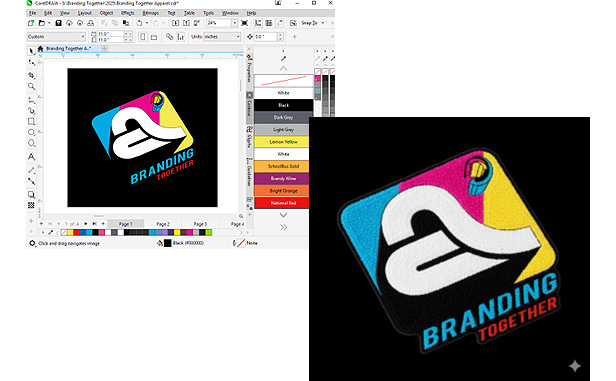Screen dimensions: 616x381
Task: Open the zoom level dropdown showing 24%
Action: (x=234, y=23)
